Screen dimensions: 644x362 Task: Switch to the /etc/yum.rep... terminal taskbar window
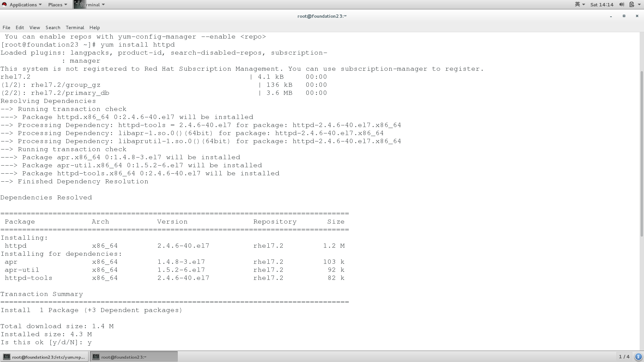point(45,357)
